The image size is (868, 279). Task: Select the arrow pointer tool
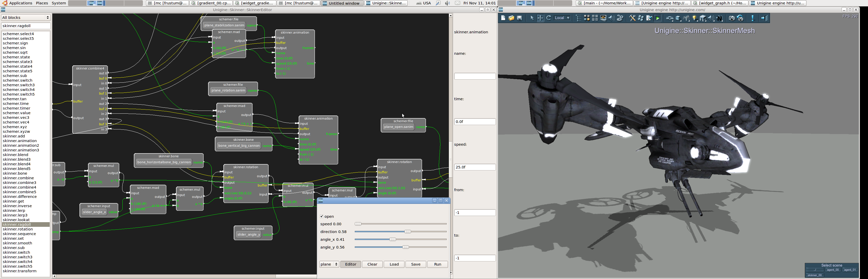coord(532,18)
